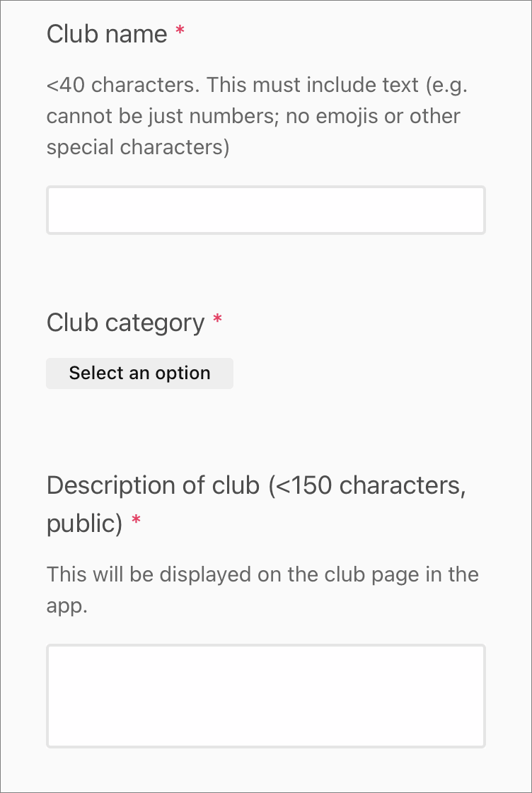The image size is (532, 793).
Task: Click the "<40 characters" hint line
Action: click(x=257, y=86)
